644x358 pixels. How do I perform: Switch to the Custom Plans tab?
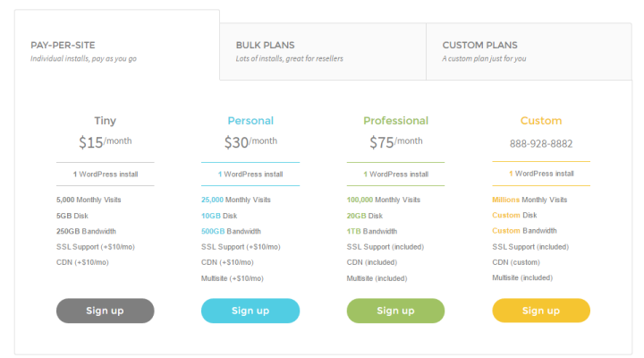529,51
